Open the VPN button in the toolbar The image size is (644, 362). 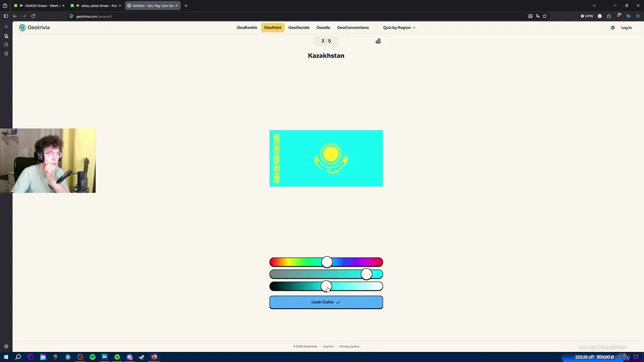(587, 16)
